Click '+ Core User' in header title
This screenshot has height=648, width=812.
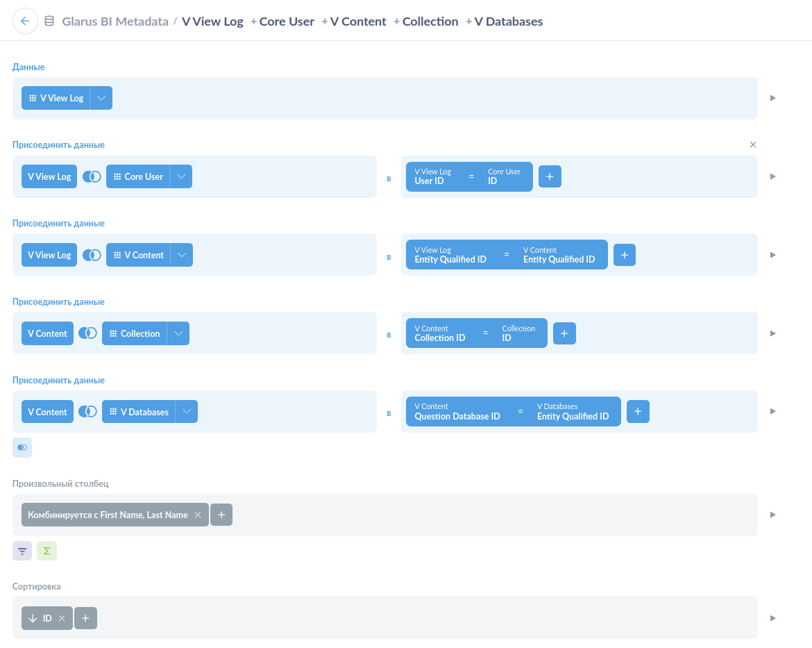point(282,22)
